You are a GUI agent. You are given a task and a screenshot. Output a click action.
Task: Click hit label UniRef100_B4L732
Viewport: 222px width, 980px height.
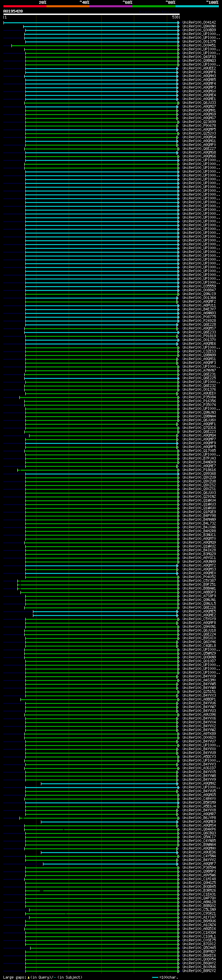pos(199,524)
